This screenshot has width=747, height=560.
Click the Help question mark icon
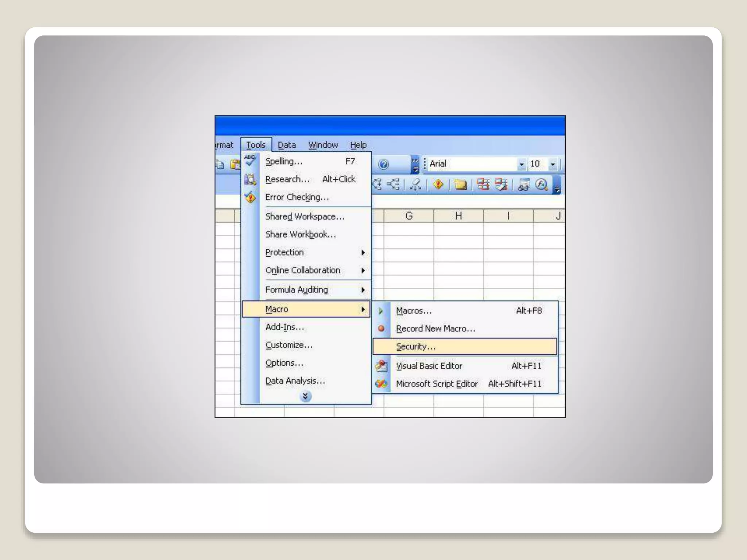(383, 165)
